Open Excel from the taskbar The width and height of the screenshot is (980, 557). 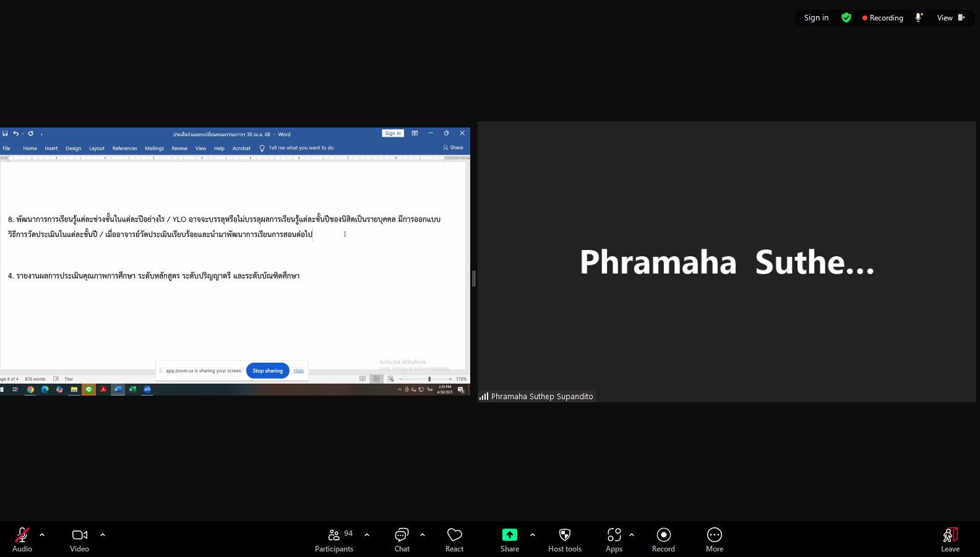(x=132, y=389)
